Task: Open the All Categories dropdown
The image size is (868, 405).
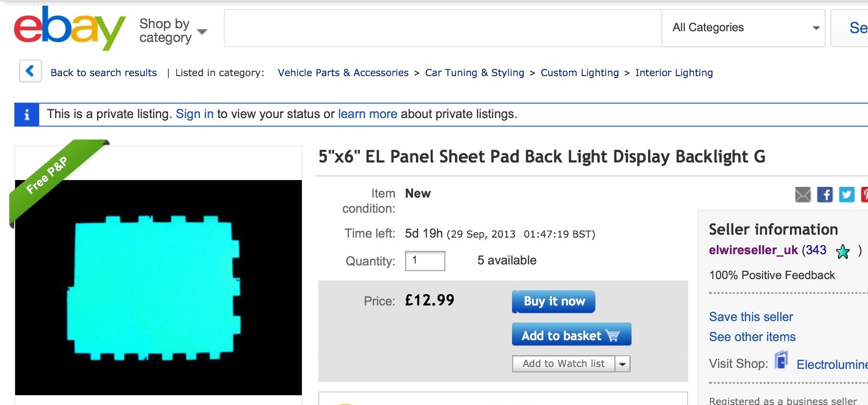Action: pyautogui.click(x=743, y=28)
